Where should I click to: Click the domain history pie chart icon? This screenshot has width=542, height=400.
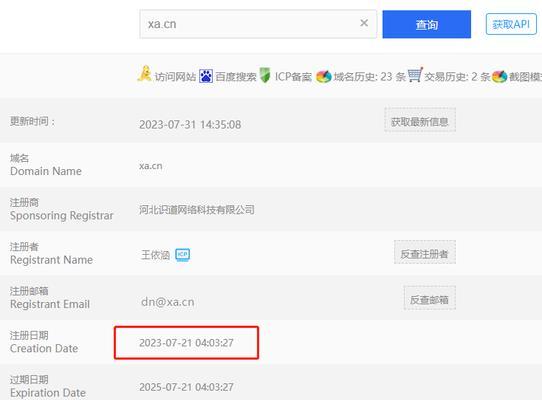click(324, 76)
